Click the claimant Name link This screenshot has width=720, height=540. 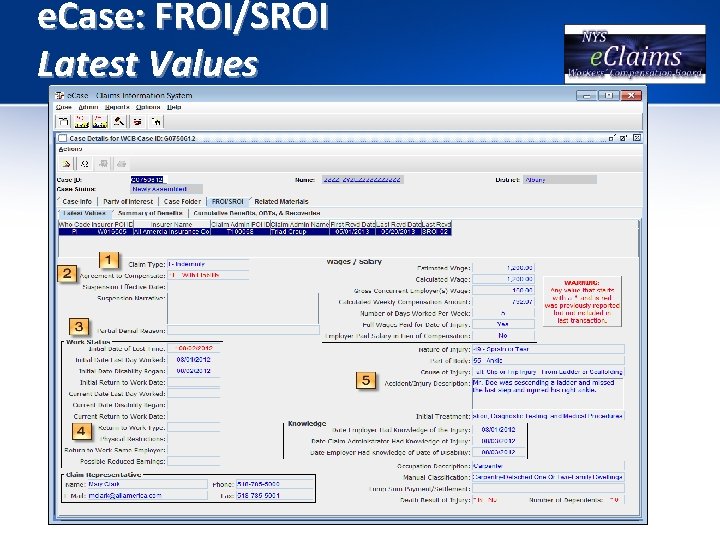tap(362, 180)
